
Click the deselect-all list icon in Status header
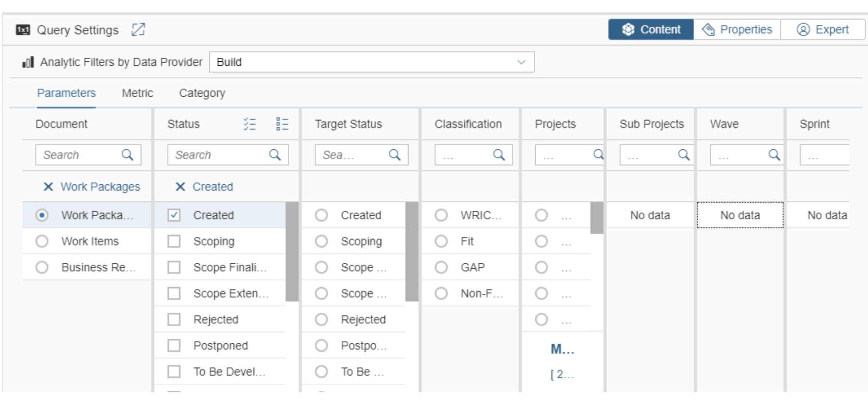pyautogui.click(x=282, y=124)
